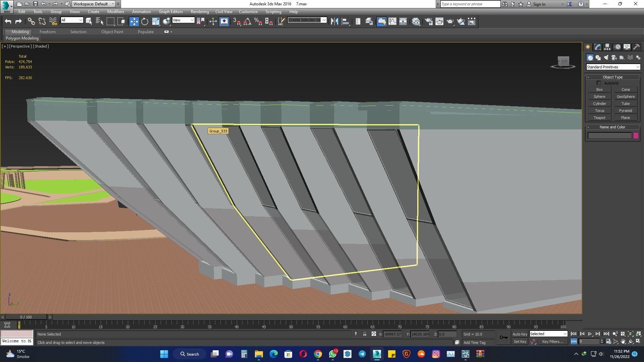Screen dimensions: 644x362
Task: Toggle the Angle Snap icon
Action: pyautogui.click(x=247, y=21)
